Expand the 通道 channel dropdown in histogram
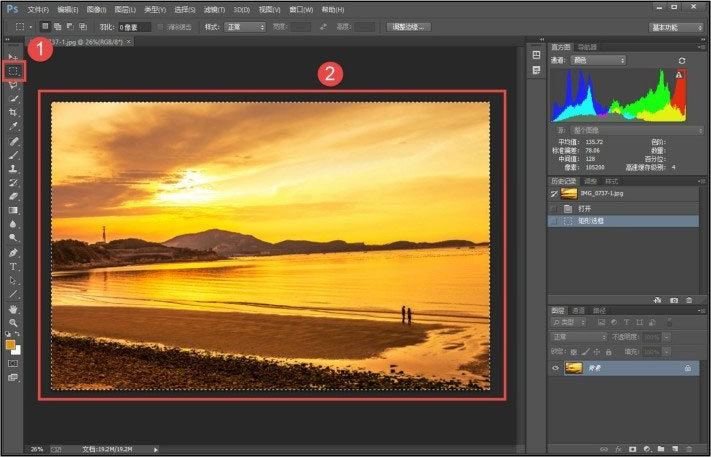The width and height of the screenshot is (711, 457). [x=597, y=61]
